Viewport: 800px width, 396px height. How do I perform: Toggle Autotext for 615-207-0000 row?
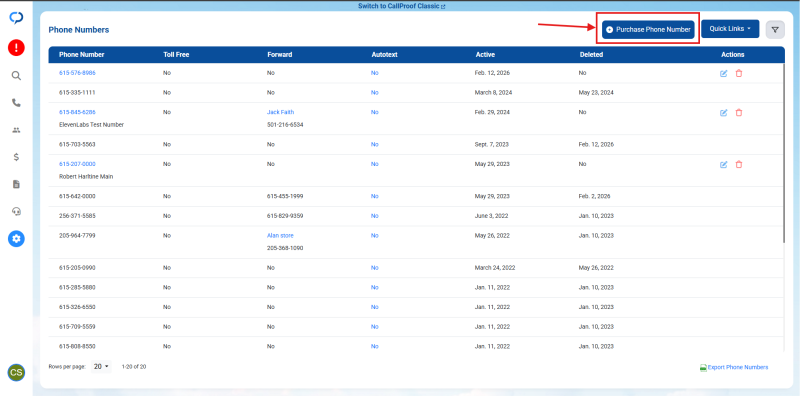(374, 164)
